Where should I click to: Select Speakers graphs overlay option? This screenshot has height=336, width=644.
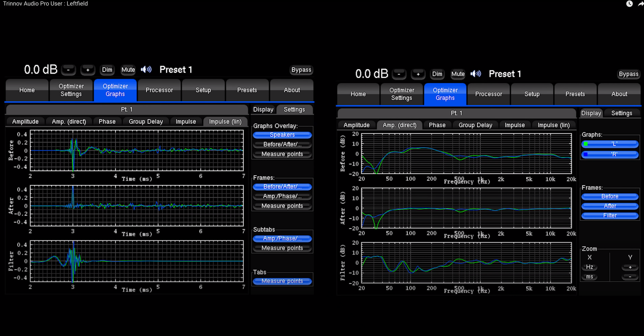pyautogui.click(x=282, y=135)
